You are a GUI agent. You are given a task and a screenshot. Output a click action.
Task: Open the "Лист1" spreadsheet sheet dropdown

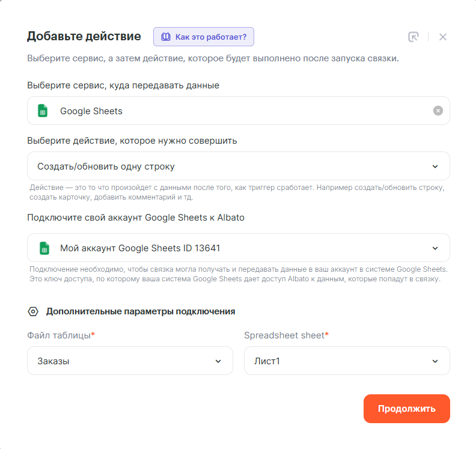(337, 361)
